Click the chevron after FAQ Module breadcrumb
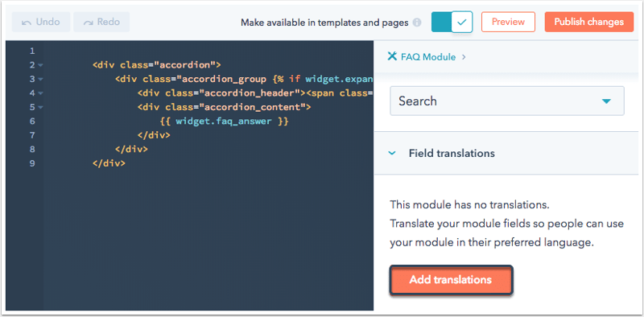Image resolution: width=644 pixels, height=317 pixels. click(x=464, y=57)
